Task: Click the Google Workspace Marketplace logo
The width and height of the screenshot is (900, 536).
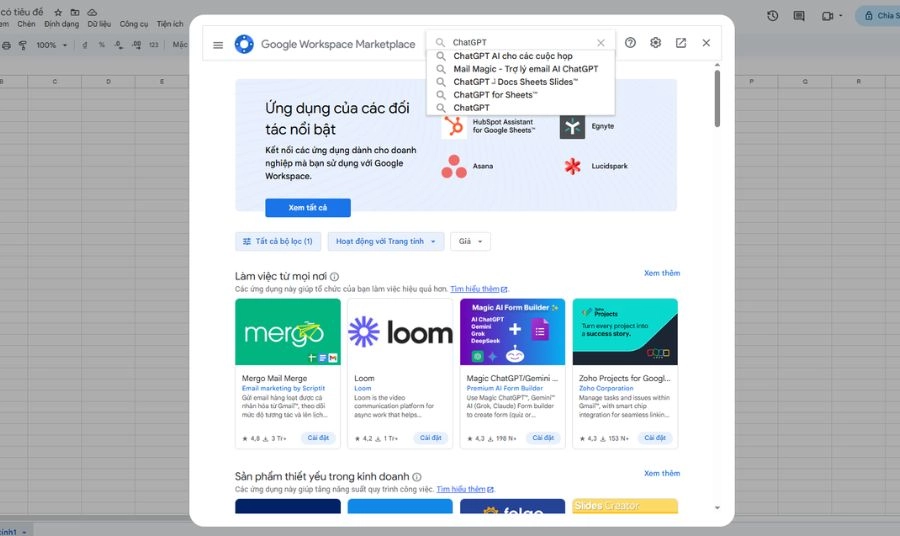Action: coord(244,44)
